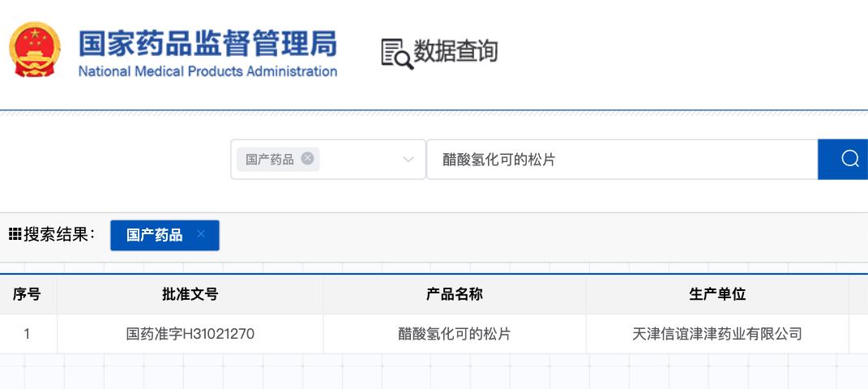868x389 pixels.
Task: Click the 序号 column header
Action: tap(27, 294)
